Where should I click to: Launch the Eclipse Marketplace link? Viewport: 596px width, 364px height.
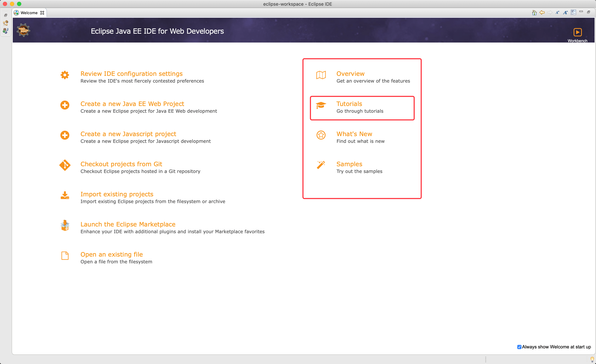(x=128, y=224)
